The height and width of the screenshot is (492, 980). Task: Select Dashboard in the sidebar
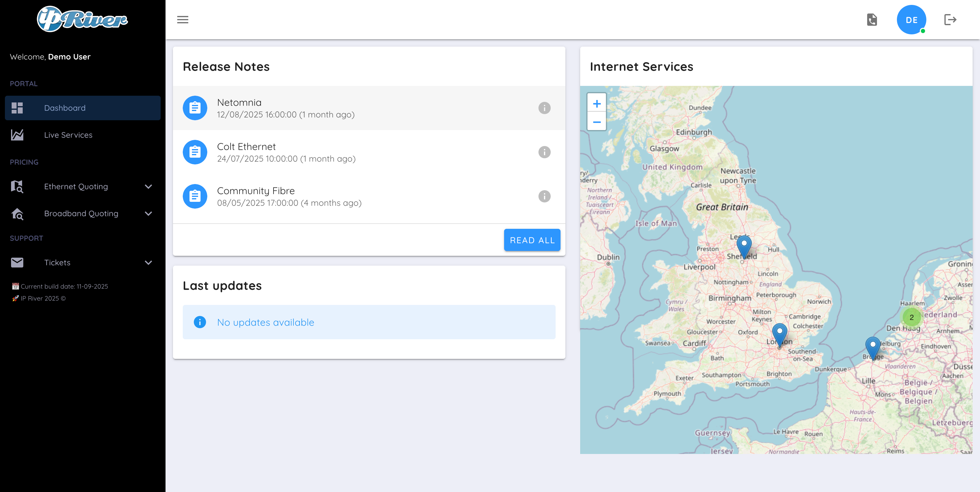[65, 108]
